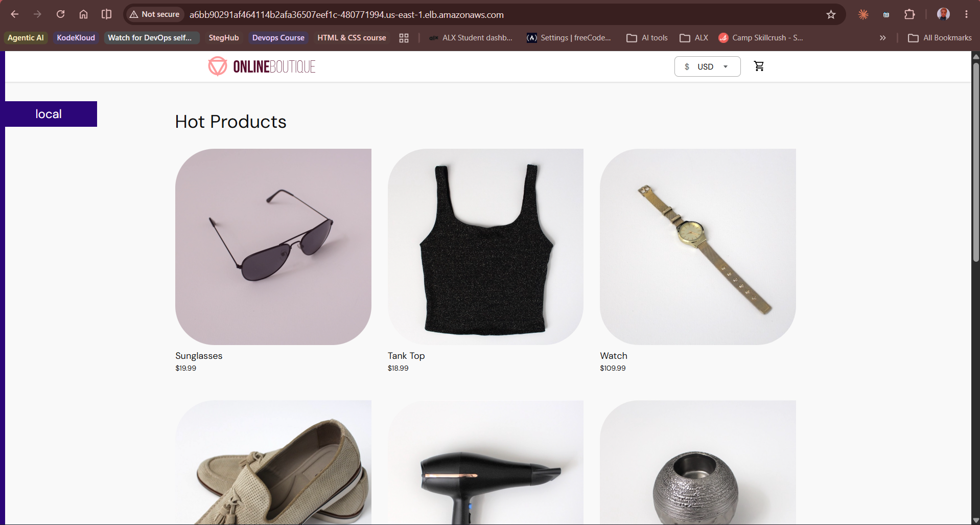Expand the ALX bookmark folder
Image resolution: width=980 pixels, height=525 pixels.
click(694, 38)
